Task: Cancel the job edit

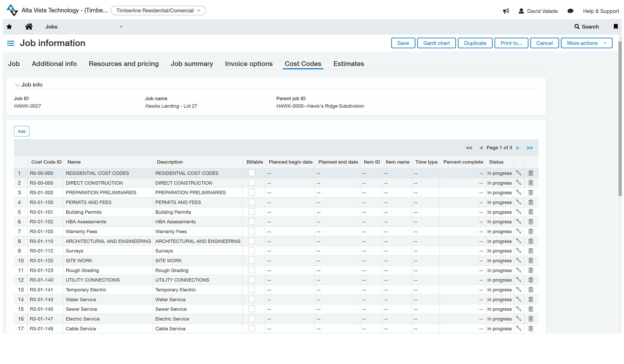Action: 544,43
